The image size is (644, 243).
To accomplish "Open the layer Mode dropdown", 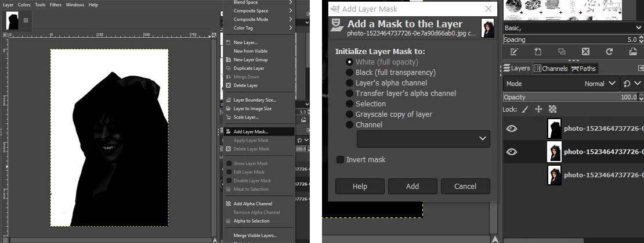I will [560, 84].
